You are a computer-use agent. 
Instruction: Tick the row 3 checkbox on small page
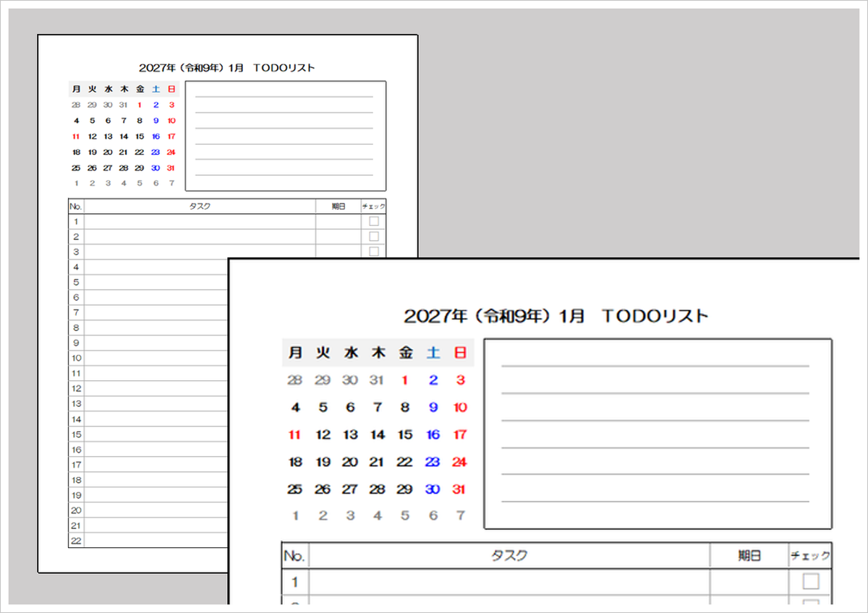coord(374,252)
